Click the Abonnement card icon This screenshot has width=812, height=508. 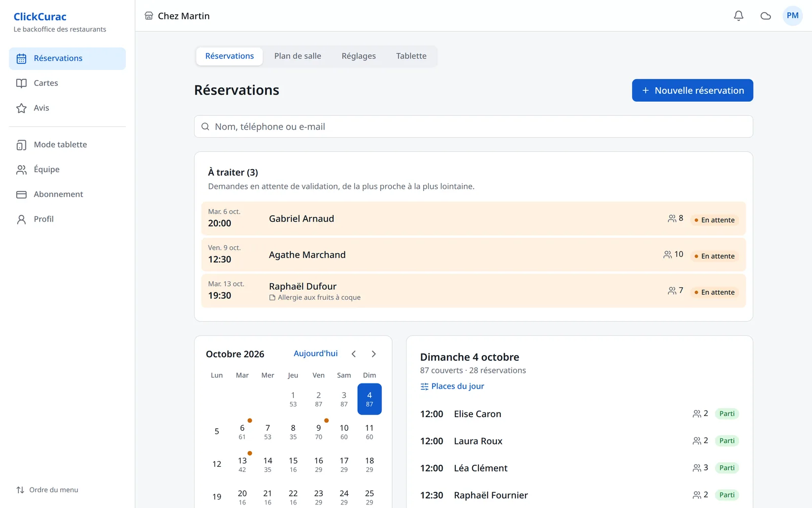point(21,195)
